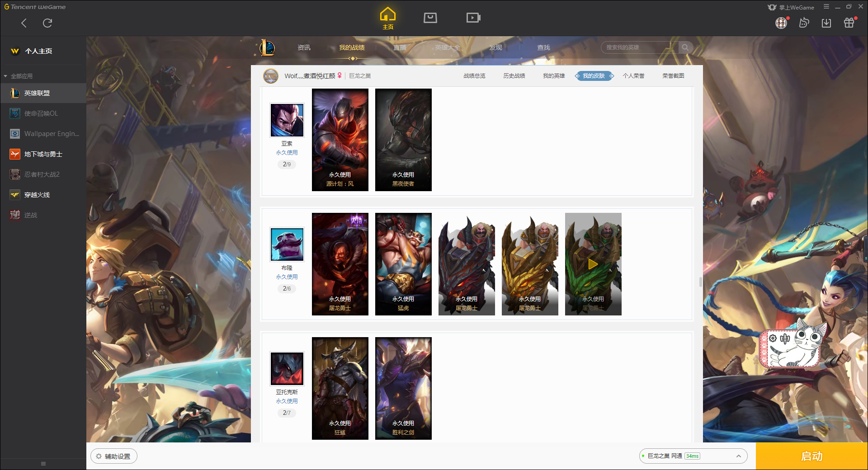Switch to the 英雄大全 tab
The height and width of the screenshot is (470, 868).
pyautogui.click(x=448, y=47)
